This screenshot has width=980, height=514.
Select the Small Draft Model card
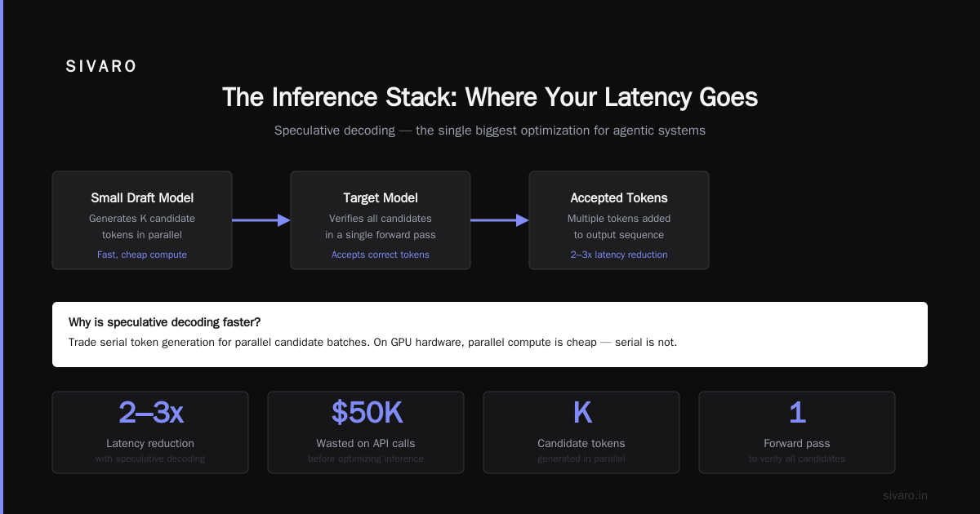point(142,220)
